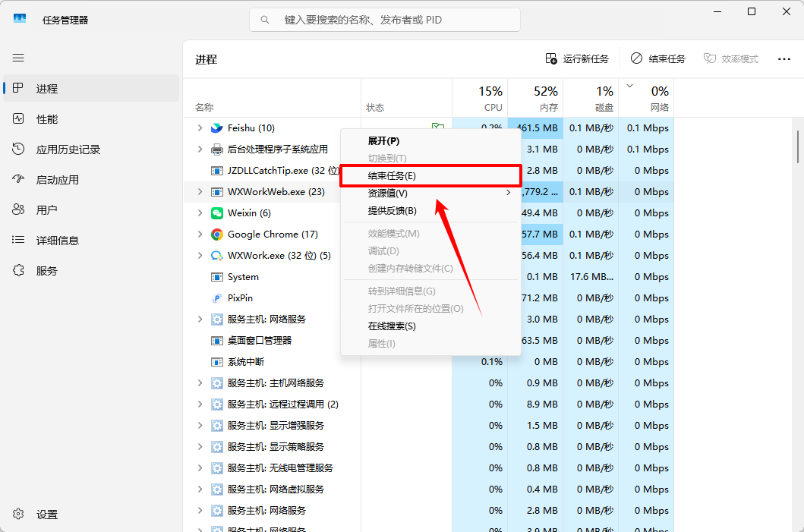Click the Performance sidebar icon
The height and width of the screenshot is (532, 804).
[x=18, y=119]
